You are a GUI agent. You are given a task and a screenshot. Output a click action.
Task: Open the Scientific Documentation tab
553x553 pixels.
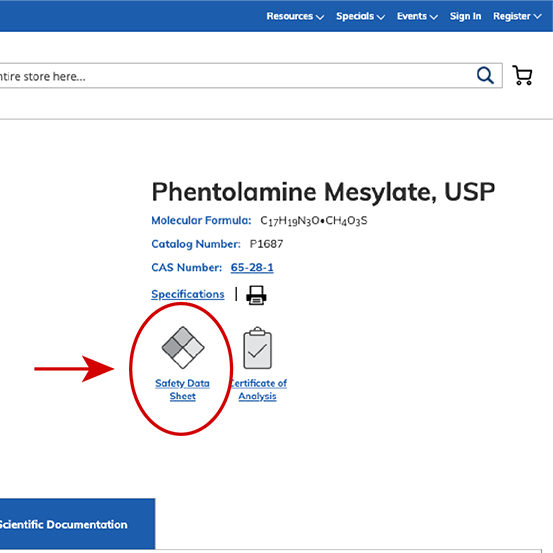click(x=77, y=524)
